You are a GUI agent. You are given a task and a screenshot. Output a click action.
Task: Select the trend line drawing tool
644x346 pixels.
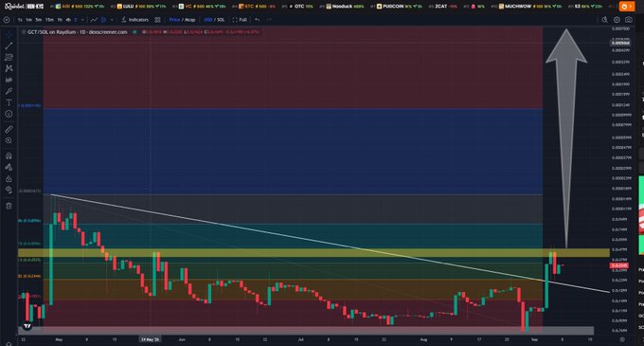tap(9, 46)
